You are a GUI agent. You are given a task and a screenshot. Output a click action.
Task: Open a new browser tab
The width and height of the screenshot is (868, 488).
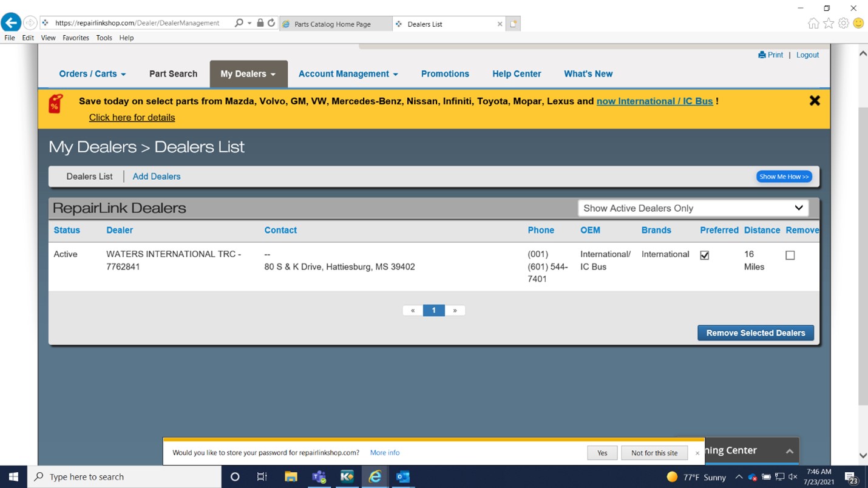513,24
